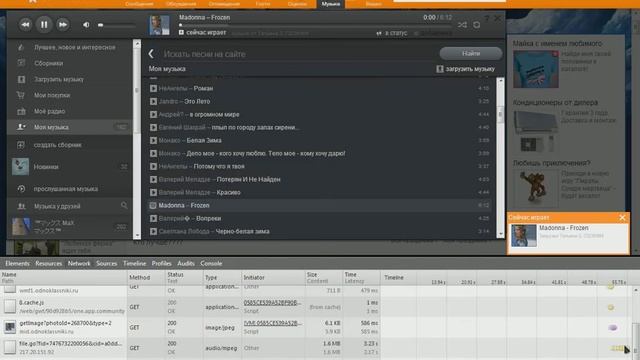Viewport: 640px width, 360px height.
Task: Play the song 'Jandro – Это Лето'
Action: tap(153, 101)
